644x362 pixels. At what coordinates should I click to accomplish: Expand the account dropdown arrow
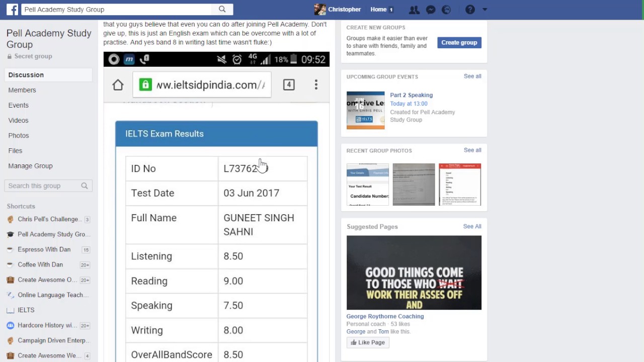click(x=485, y=10)
